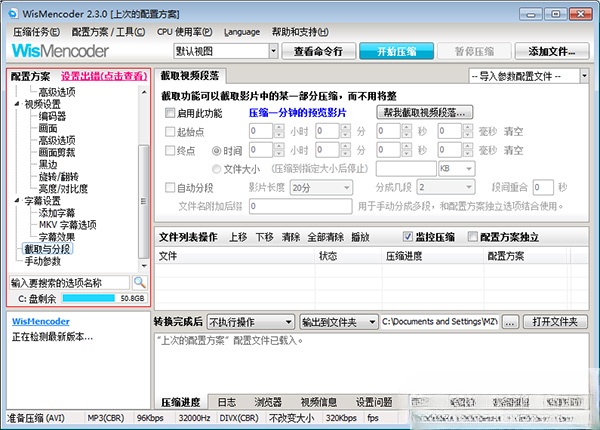
Task: Click 开始压缩 button
Action: pos(396,51)
